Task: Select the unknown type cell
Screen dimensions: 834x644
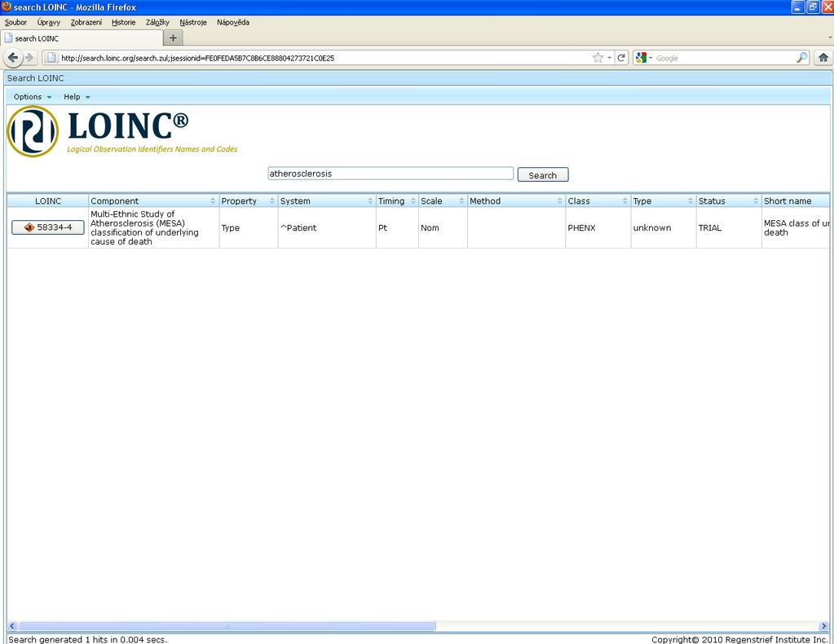Action: pyautogui.click(x=664, y=227)
